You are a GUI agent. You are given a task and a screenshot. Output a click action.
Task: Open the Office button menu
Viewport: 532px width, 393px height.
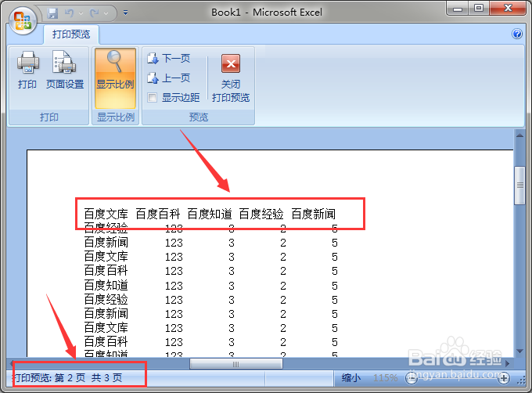pos(23,20)
